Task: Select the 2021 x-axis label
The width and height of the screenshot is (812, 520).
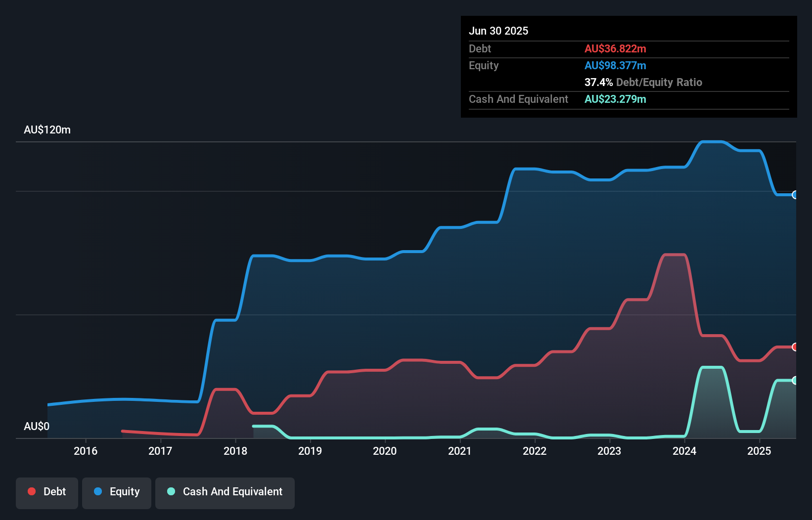Action: (460, 451)
